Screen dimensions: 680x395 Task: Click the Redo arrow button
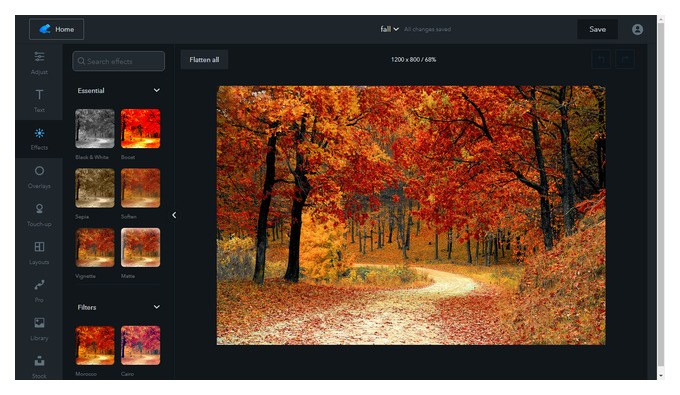625,59
